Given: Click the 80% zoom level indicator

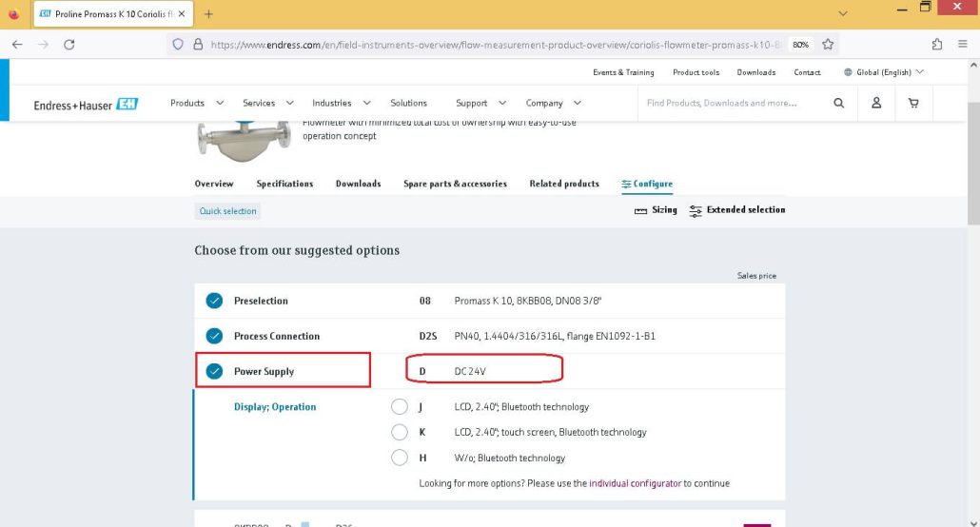Looking at the screenshot, I should tap(800, 45).
